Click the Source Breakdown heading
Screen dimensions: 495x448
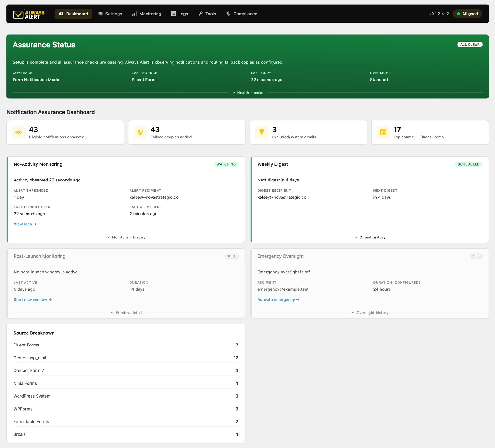point(34,333)
